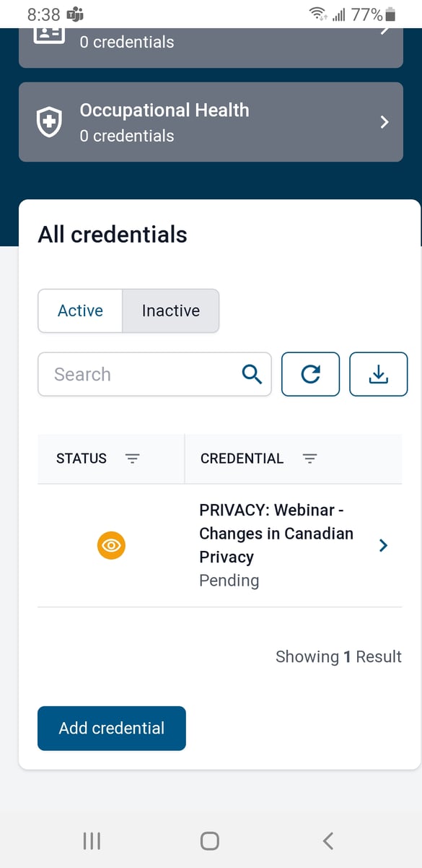
Task: Switch to the Active credentials view
Action: click(79, 311)
